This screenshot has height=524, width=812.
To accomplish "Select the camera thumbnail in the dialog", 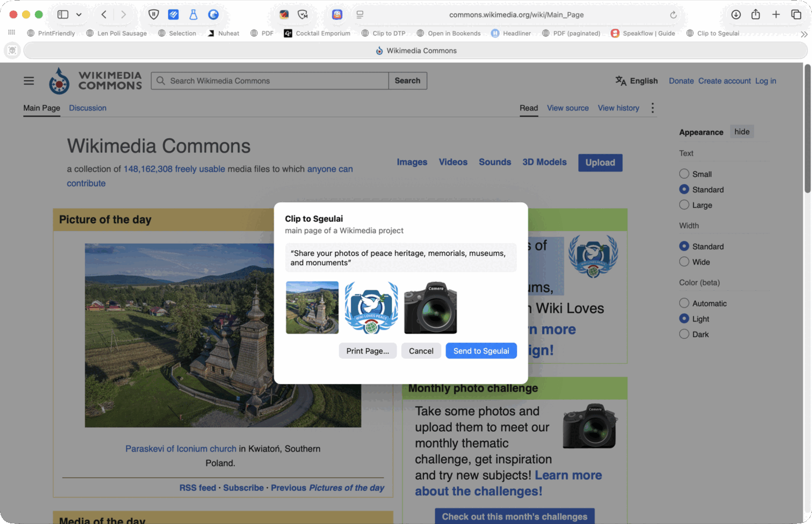I will click(x=430, y=308).
